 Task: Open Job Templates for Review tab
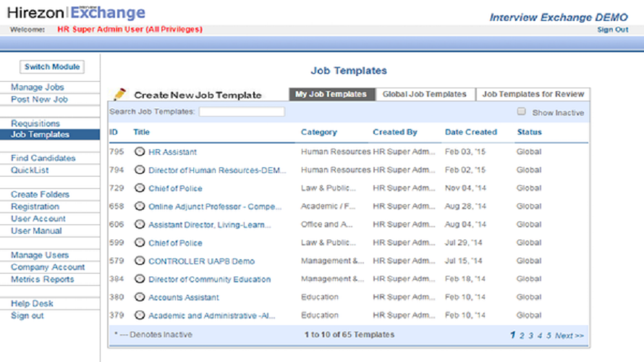point(533,94)
